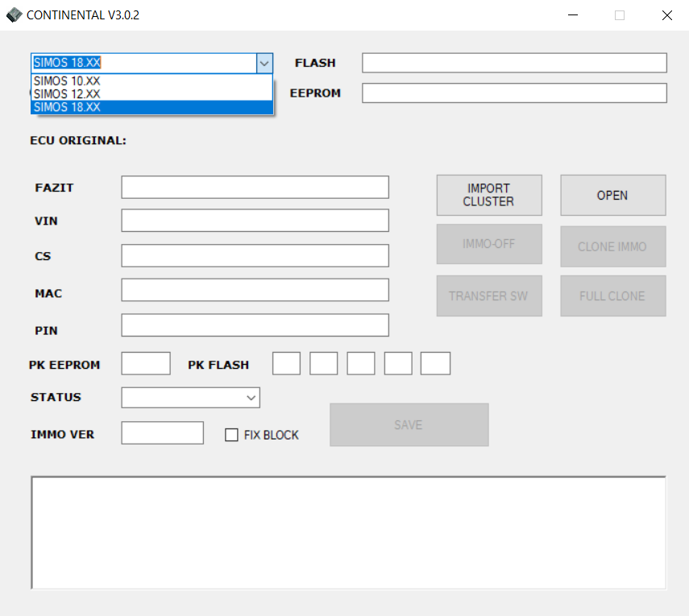Focus the EEPROM file path field

tap(514, 93)
